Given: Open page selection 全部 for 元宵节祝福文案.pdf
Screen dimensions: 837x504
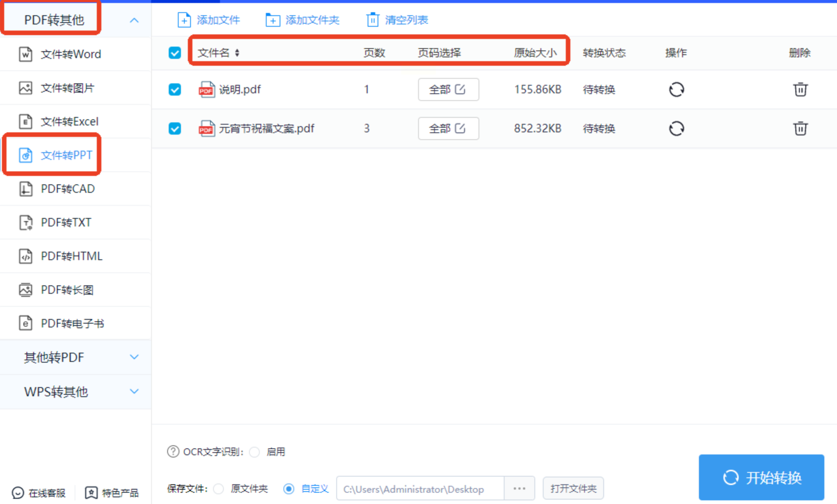Looking at the screenshot, I should point(448,128).
